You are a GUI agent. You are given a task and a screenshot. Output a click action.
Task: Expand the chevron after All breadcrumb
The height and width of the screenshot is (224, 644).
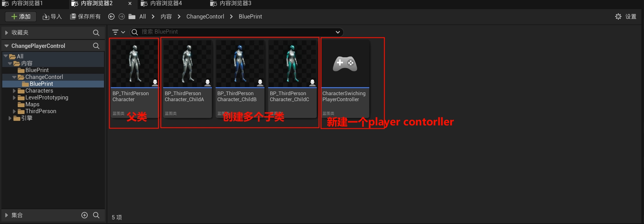tap(153, 17)
